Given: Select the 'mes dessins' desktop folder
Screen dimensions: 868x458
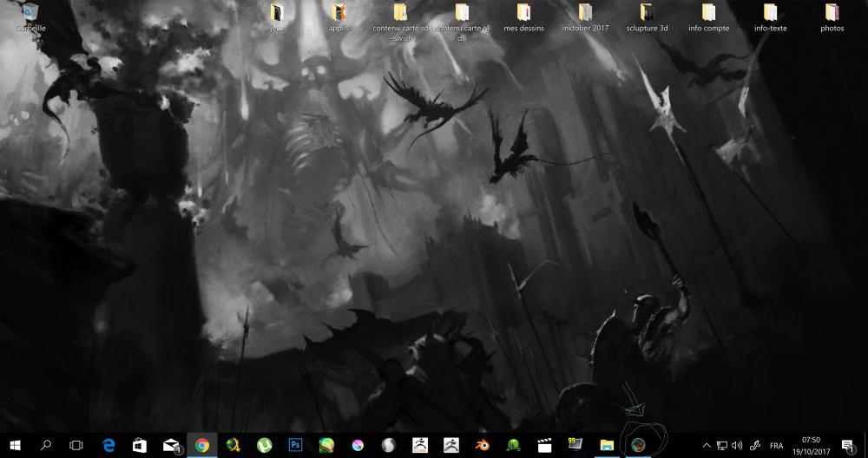Looking at the screenshot, I should pos(523,17).
